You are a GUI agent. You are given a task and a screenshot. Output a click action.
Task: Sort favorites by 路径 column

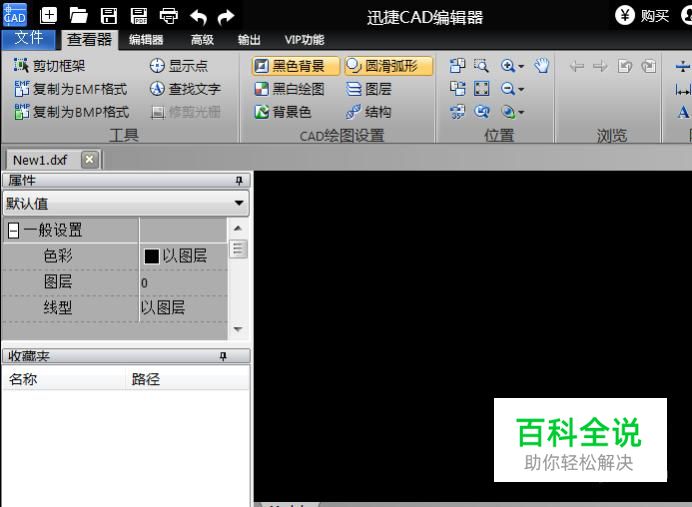187,379
